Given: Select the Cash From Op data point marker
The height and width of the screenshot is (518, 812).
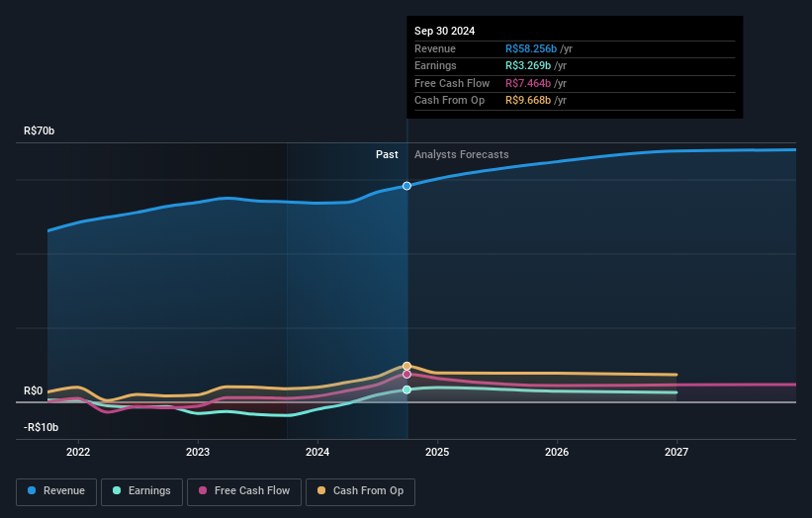Looking at the screenshot, I should 407,367.
